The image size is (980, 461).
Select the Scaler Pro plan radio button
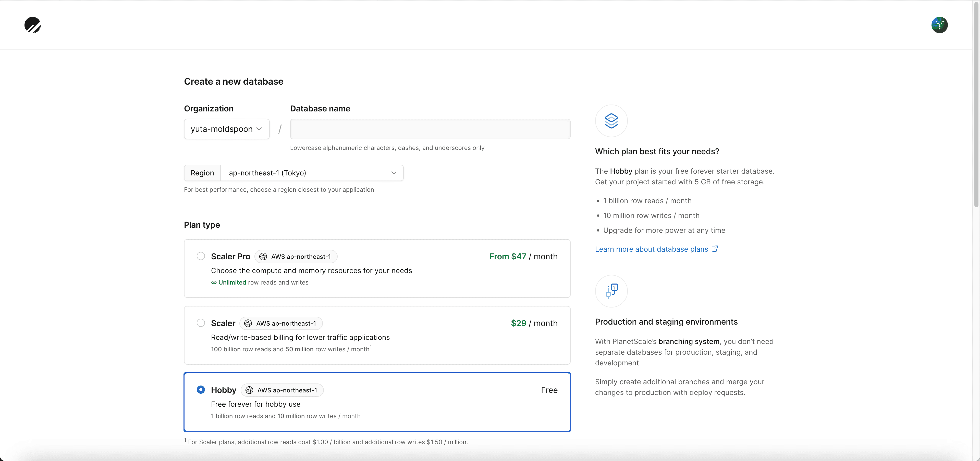pos(201,256)
